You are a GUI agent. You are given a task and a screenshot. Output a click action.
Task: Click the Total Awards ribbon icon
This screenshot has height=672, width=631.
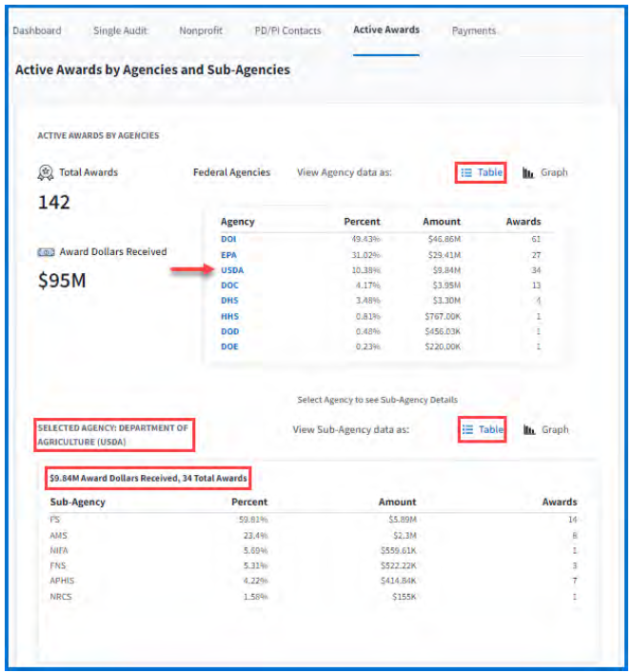point(45,172)
